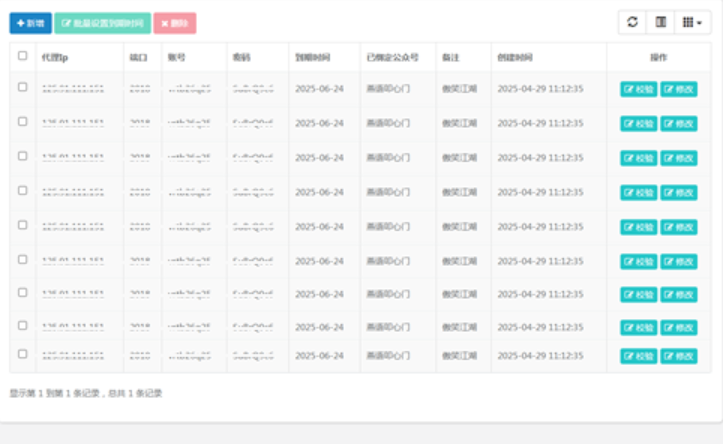Tick the select-all checkbox in header
This screenshot has height=444, width=723.
[23, 57]
